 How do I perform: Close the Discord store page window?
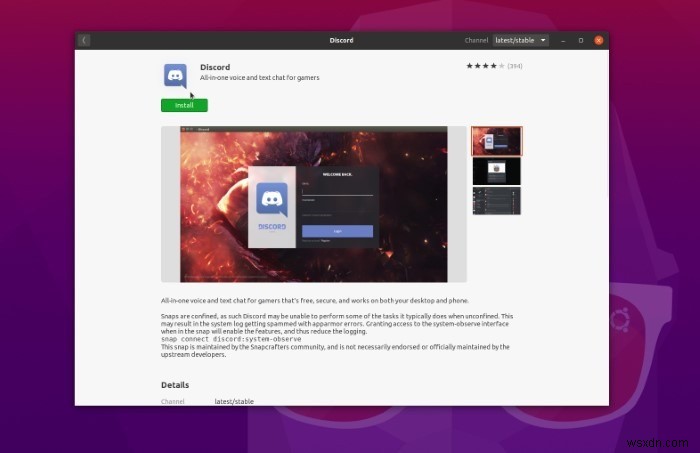point(599,40)
